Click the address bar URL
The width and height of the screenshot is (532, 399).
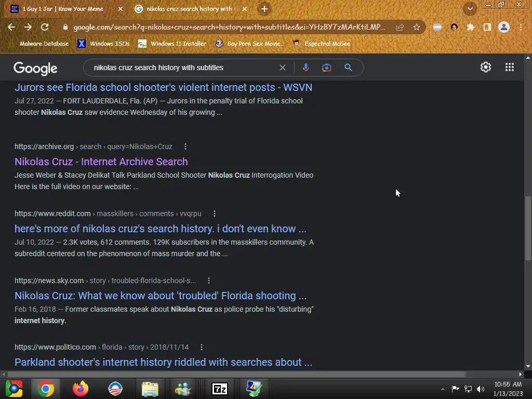pyautogui.click(x=229, y=27)
